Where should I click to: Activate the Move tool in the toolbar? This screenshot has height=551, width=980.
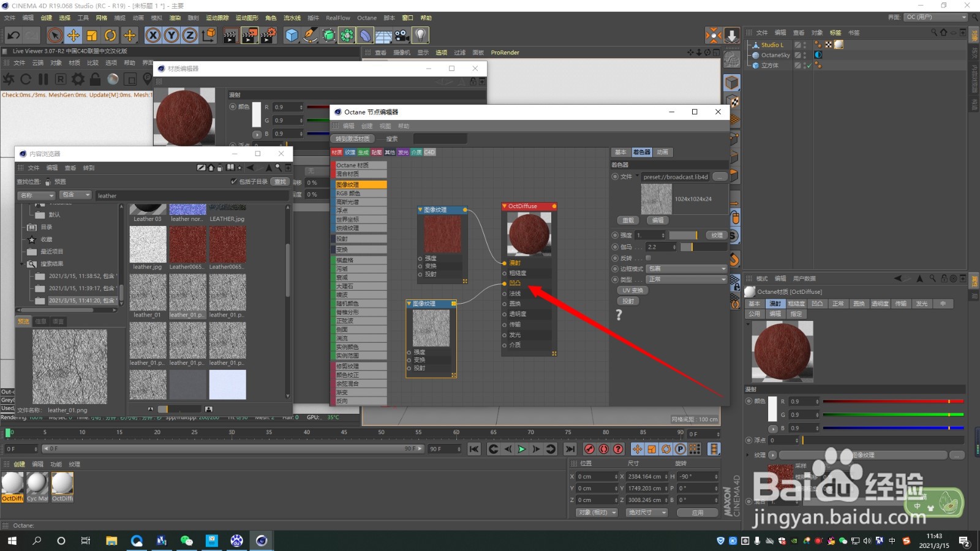tap(73, 35)
